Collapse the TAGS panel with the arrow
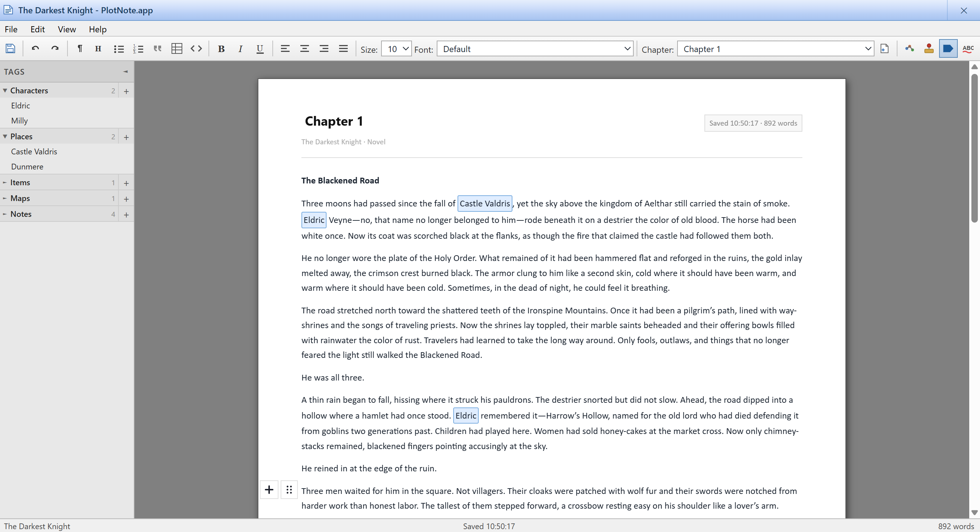This screenshot has height=532, width=980. coord(126,71)
